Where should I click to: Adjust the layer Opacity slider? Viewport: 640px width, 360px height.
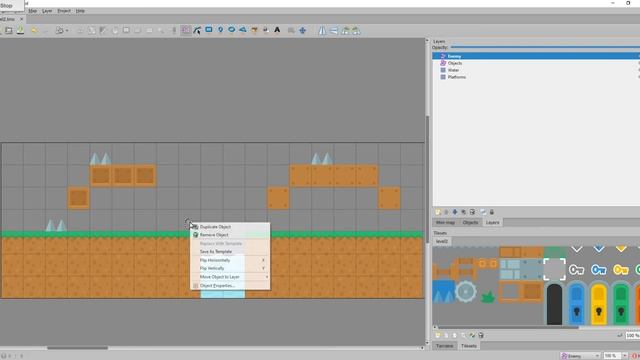click(x=545, y=47)
